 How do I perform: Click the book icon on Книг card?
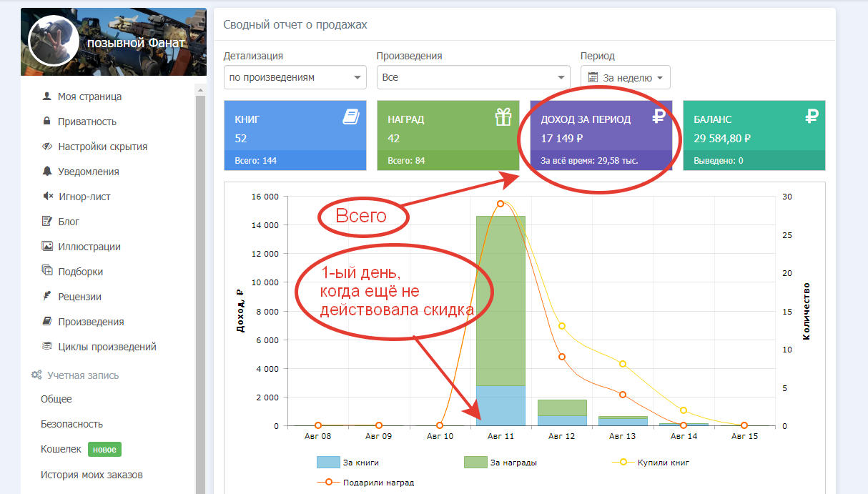coord(350,117)
